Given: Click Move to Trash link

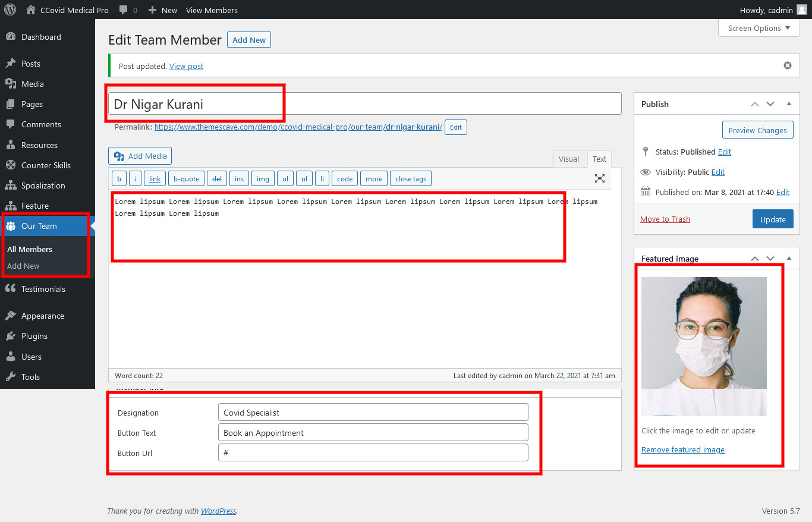Looking at the screenshot, I should [665, 219].
